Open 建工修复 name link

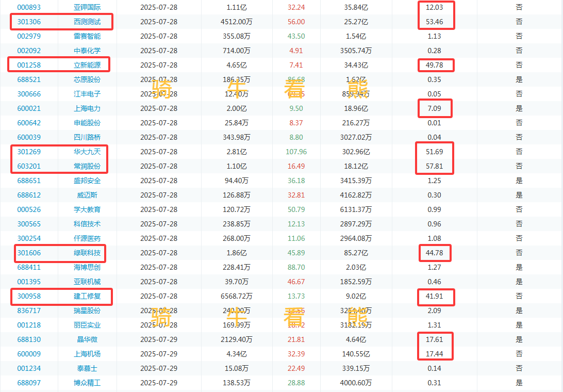(87, 296)
